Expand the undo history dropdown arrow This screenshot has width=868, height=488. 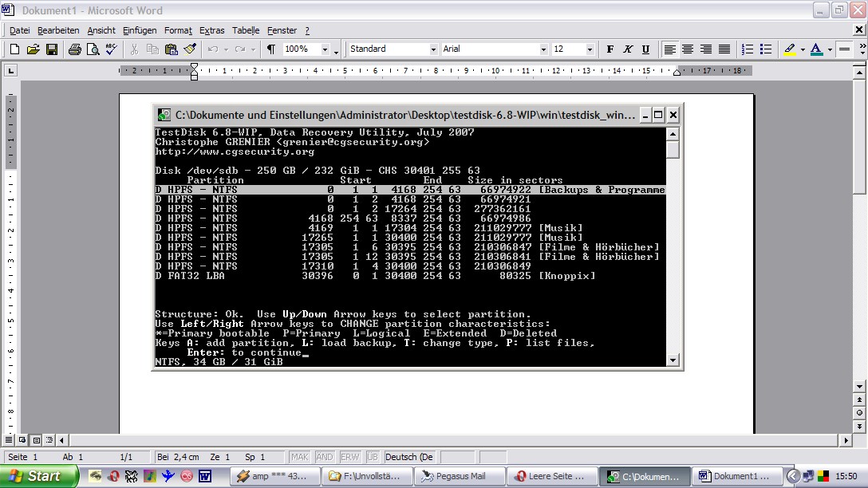(226, 49)
